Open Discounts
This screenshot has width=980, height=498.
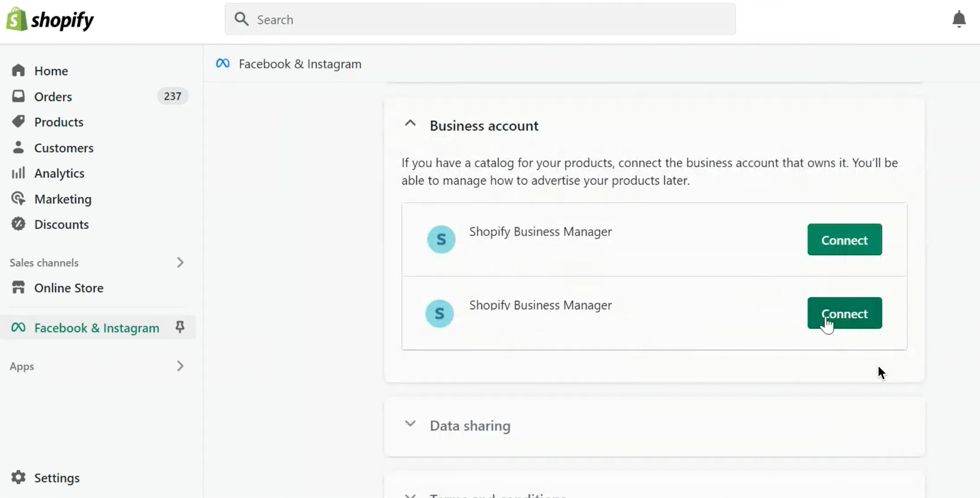point(62,224)
